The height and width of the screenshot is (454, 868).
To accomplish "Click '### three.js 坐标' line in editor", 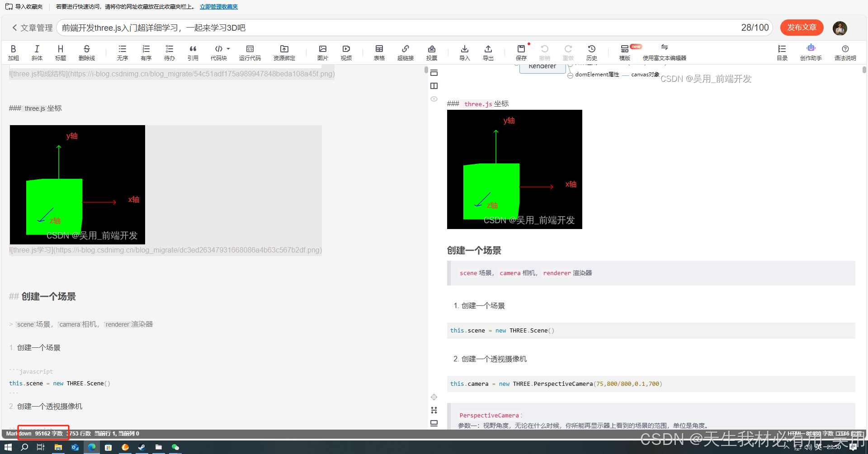I will pos(35,108).
